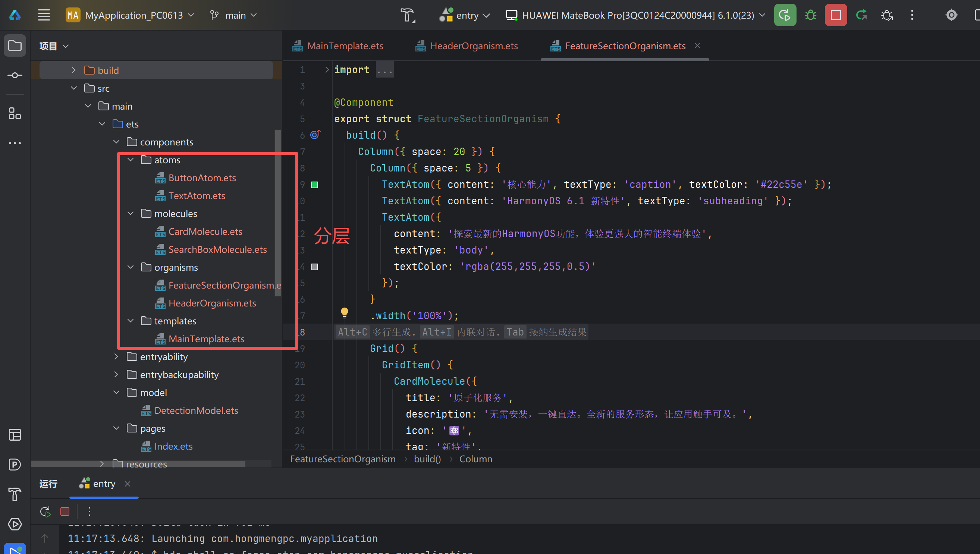Collapse the model folder

[116, 392]
